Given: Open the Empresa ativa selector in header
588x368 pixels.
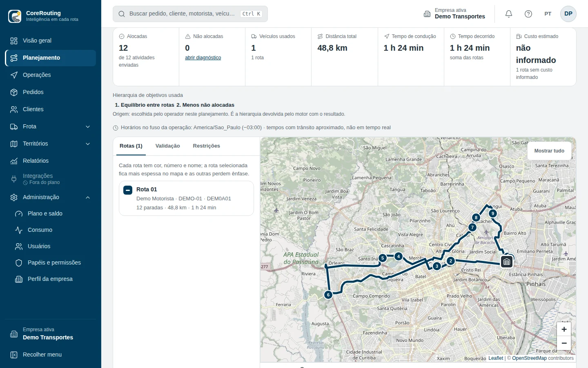Looking at the screenshot, I should [454, 14].
